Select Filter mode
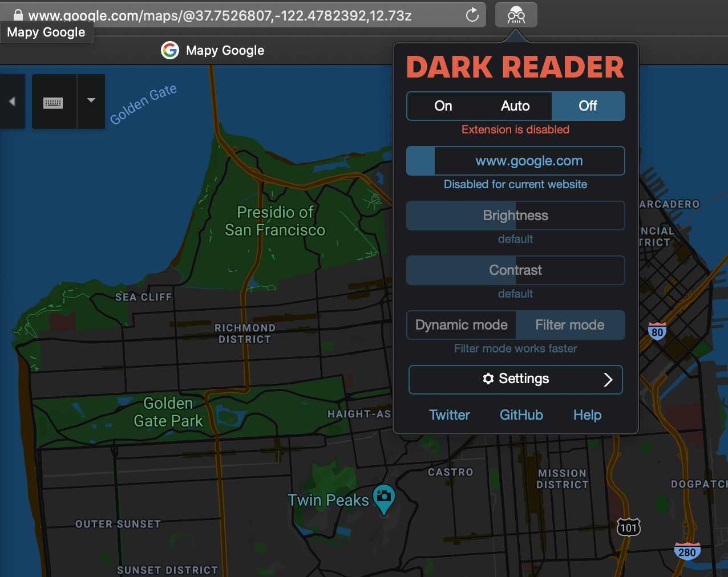The width and height of the screenshot is (728, 577). [570, 325]
